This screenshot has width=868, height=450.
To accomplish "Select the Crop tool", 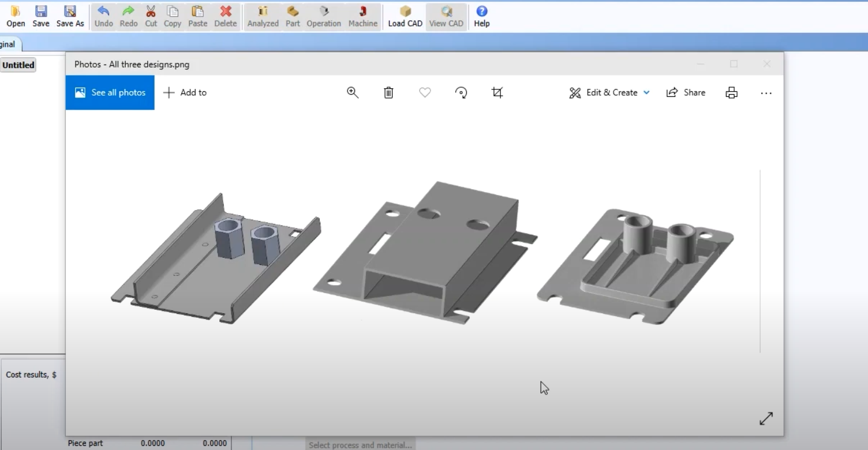I will [x=497, y=92].
